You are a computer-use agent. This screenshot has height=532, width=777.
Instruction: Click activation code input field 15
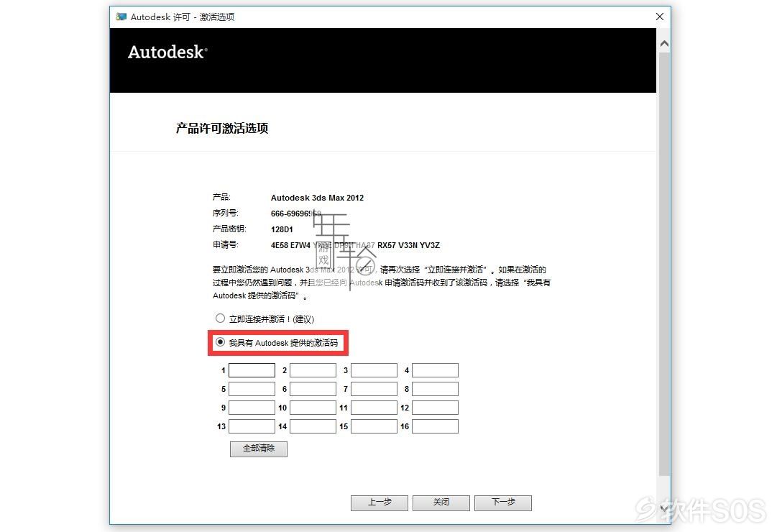tap(374, 426)
